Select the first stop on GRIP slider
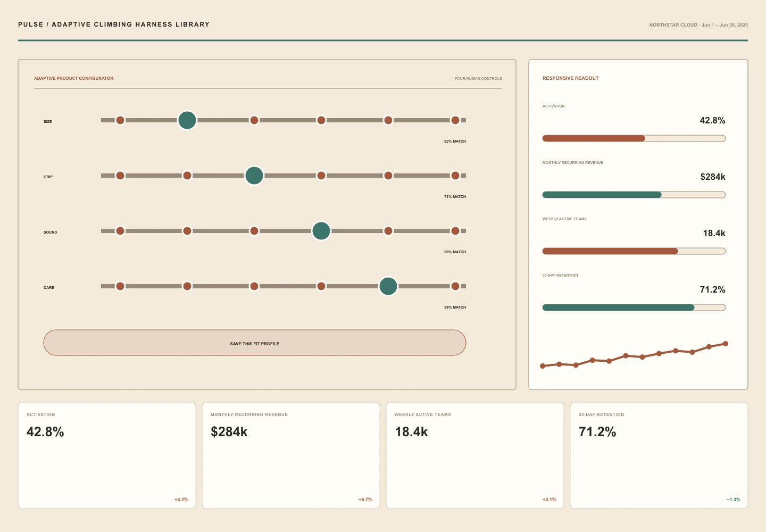The height and width of the screenshot is (532, 766). (x=120, y=176)
